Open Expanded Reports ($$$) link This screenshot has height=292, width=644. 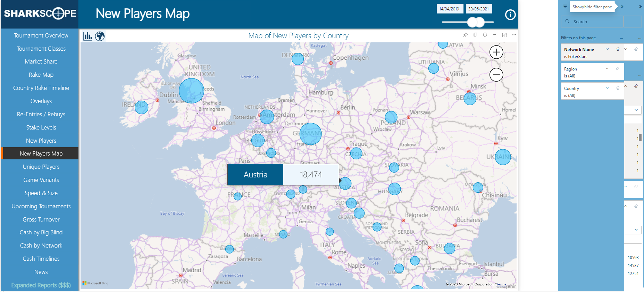pos(41,285)
